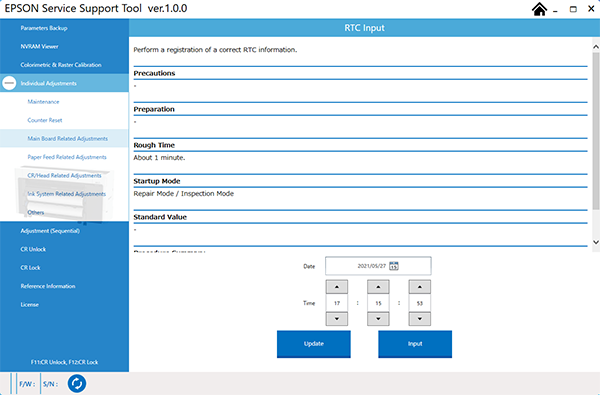Image resolution: width=600 pixels, height=395 pixels.
Task: Open the calendar picker icon
Action: [x=394, y=266]
